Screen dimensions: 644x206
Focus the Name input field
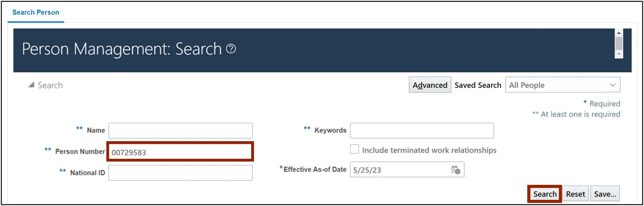coord(180,131)
